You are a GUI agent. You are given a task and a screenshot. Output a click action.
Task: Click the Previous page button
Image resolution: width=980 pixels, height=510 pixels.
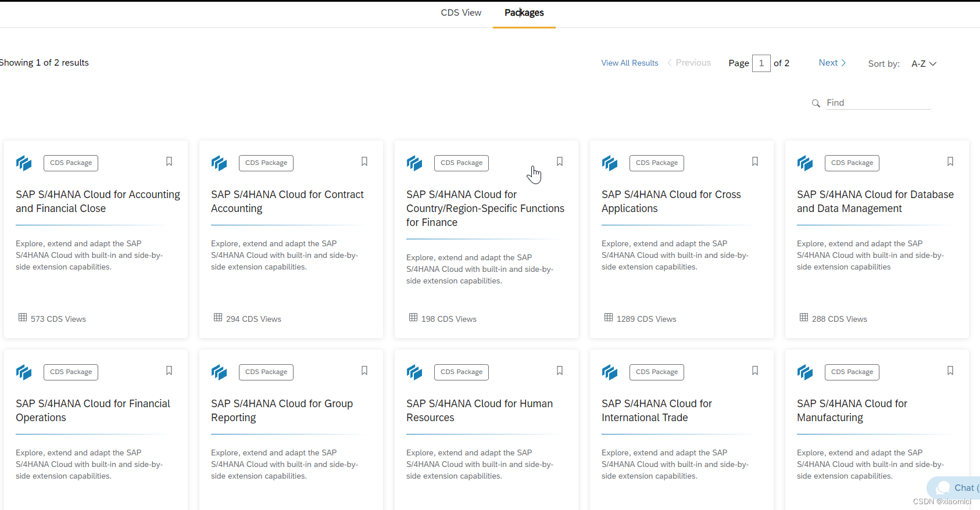(689, 63)
